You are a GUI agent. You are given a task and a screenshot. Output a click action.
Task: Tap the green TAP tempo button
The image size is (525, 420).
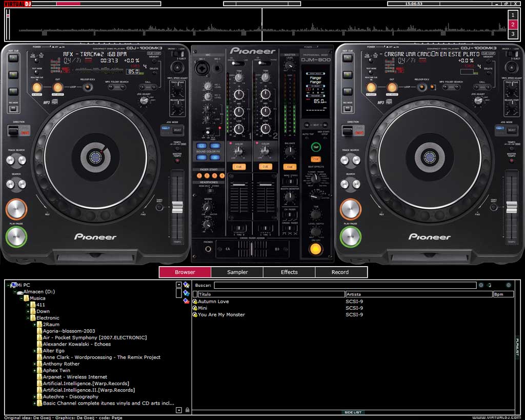[x=315, y=147]
